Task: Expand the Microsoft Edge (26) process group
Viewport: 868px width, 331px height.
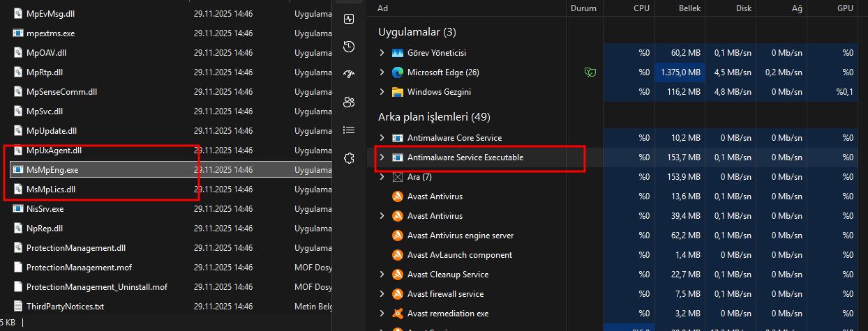Action: click(382, 72)
